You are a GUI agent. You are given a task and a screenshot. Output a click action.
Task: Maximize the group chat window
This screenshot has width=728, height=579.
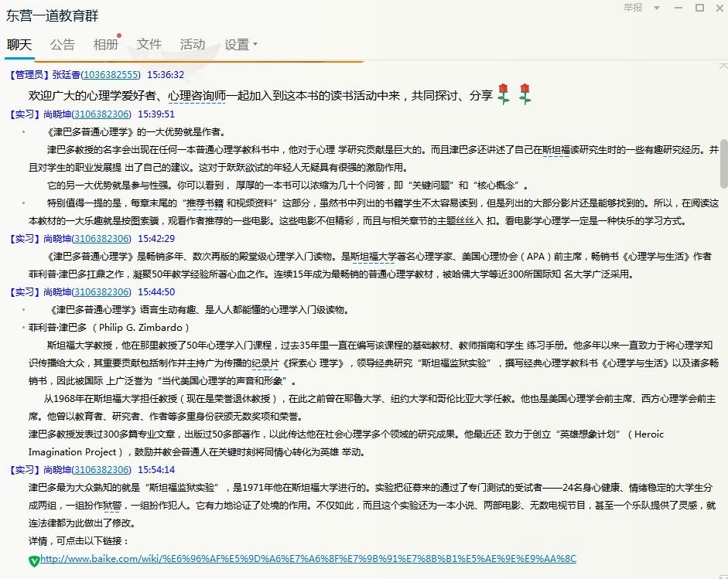[x=699, y=8]
